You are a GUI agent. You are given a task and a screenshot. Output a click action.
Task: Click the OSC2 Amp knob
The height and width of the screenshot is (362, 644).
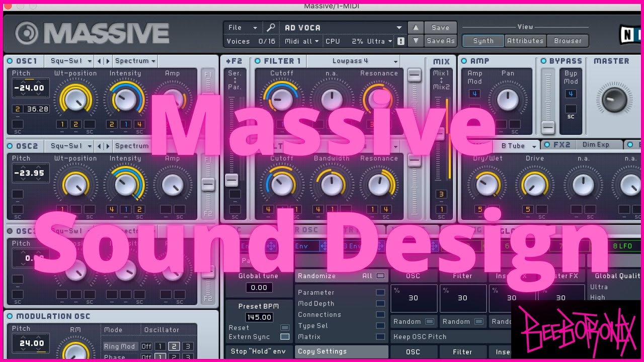click(172, 185)
